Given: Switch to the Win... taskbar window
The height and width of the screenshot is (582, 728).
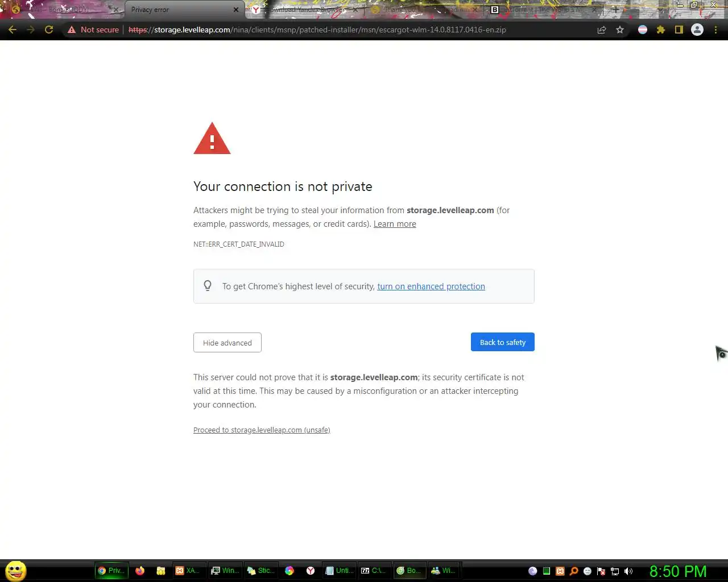Looking at the screenshot, I should click(x=225, y=571).
